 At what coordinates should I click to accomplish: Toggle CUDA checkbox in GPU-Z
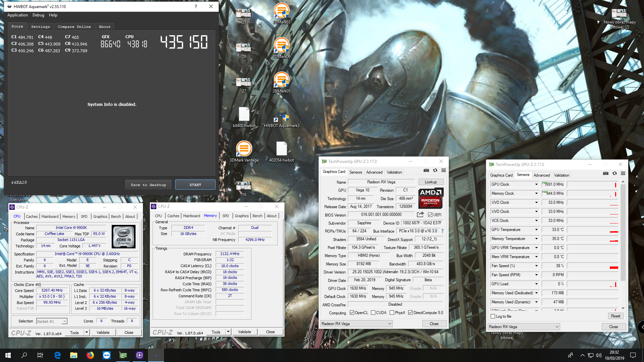pyautogui.click(x=373, y=313)
